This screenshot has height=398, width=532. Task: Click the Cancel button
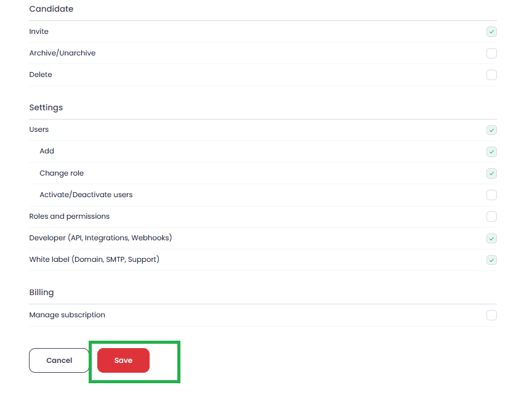(x=59, y=360)
